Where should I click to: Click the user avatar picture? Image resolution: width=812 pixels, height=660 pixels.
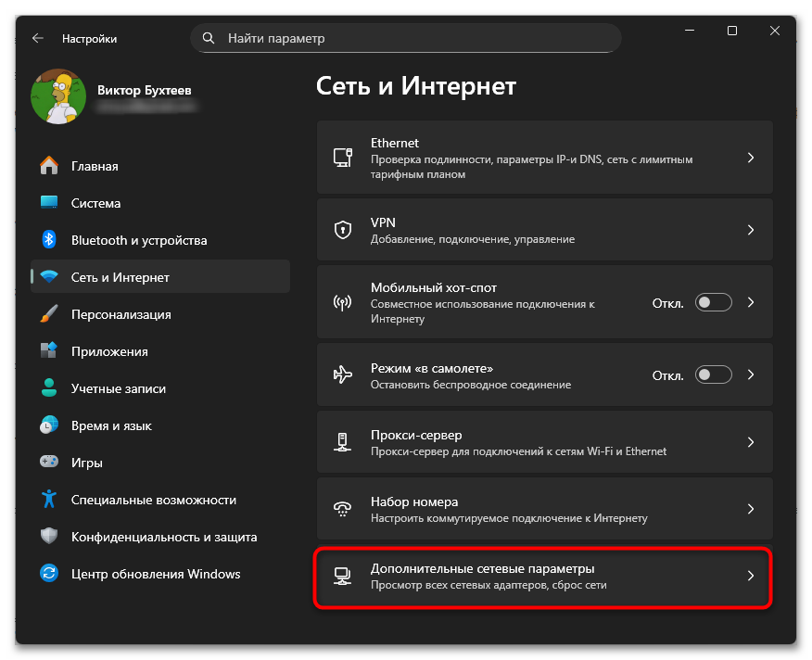click(x=58, y=97)
